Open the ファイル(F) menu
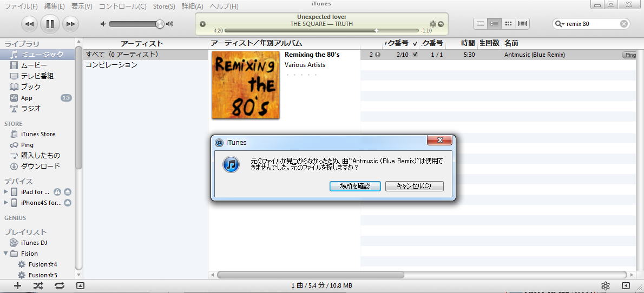Image resolution: width=644 pixels, height=293 pixels. coord(21,6)
